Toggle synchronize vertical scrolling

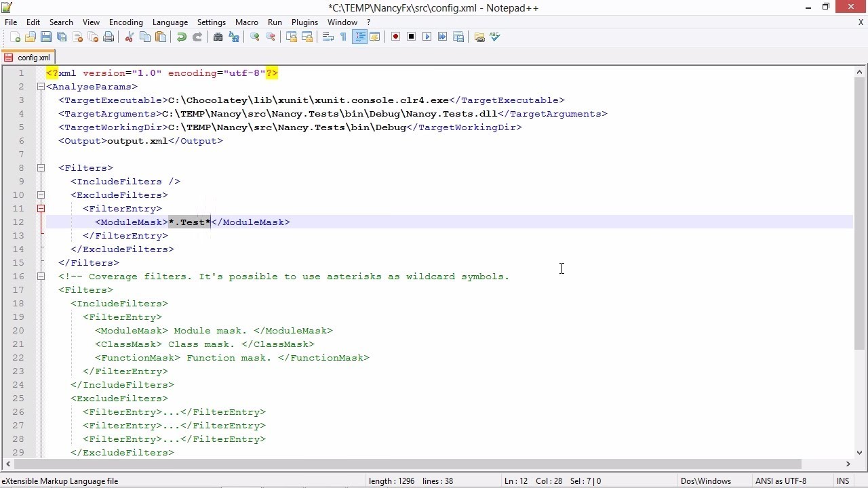[292, 37]
